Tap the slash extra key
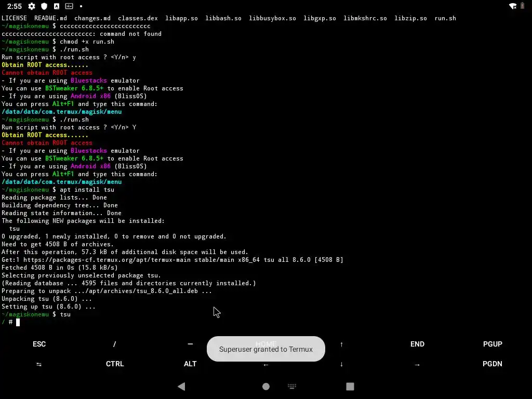The height and width of the screenshot is (399, 532). coord(114,344)
